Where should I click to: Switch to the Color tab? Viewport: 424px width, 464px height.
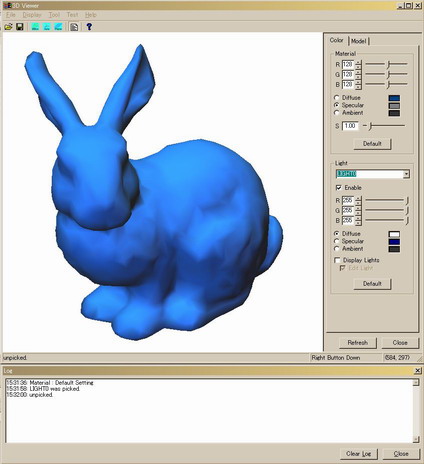click(x=336, y=40)
